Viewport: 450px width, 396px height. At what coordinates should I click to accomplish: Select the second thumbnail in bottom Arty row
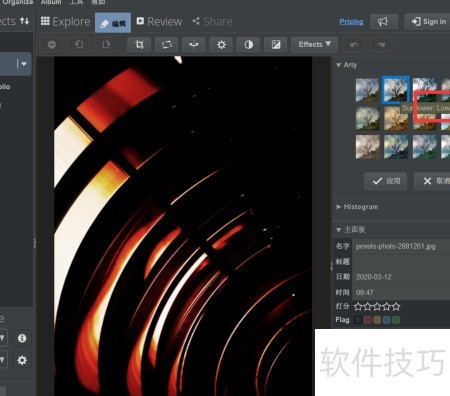coord(396,147)
